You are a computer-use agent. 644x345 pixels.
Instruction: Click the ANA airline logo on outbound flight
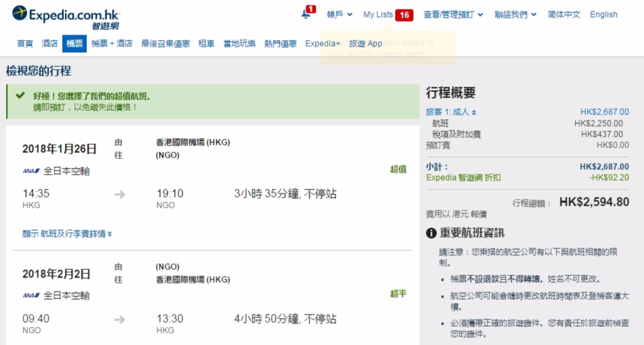click(x=31, y=171)
